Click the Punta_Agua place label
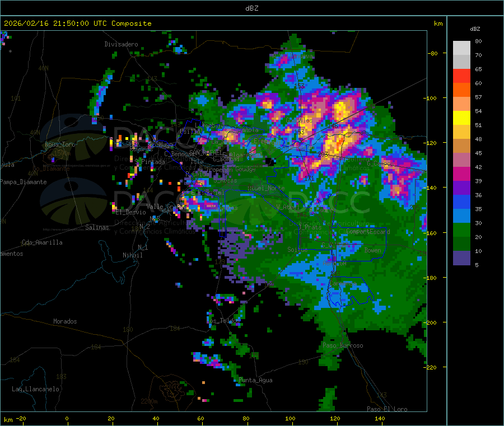 pyautogui.click(x=255, y=381)
